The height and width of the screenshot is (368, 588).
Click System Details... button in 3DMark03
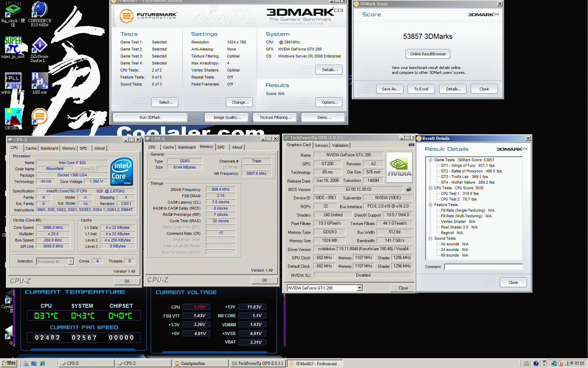330,70
